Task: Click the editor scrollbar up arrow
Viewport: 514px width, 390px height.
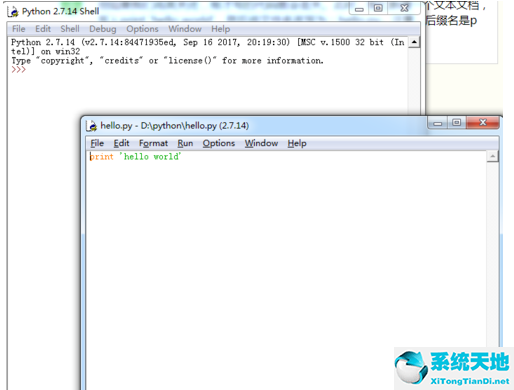Action: 492,156
